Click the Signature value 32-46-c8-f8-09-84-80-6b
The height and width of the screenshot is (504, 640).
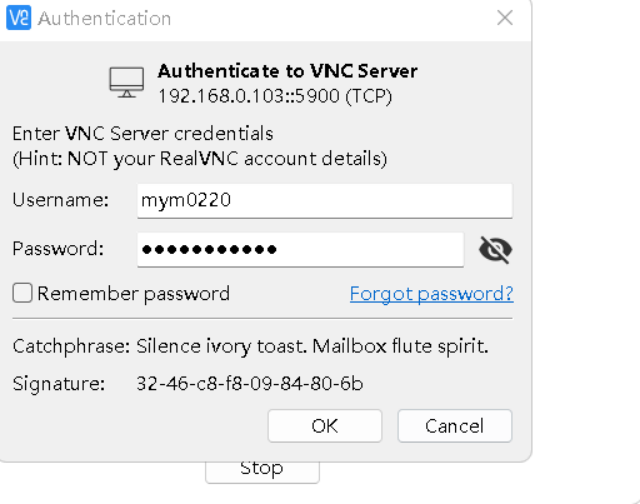tap(250, 384)
